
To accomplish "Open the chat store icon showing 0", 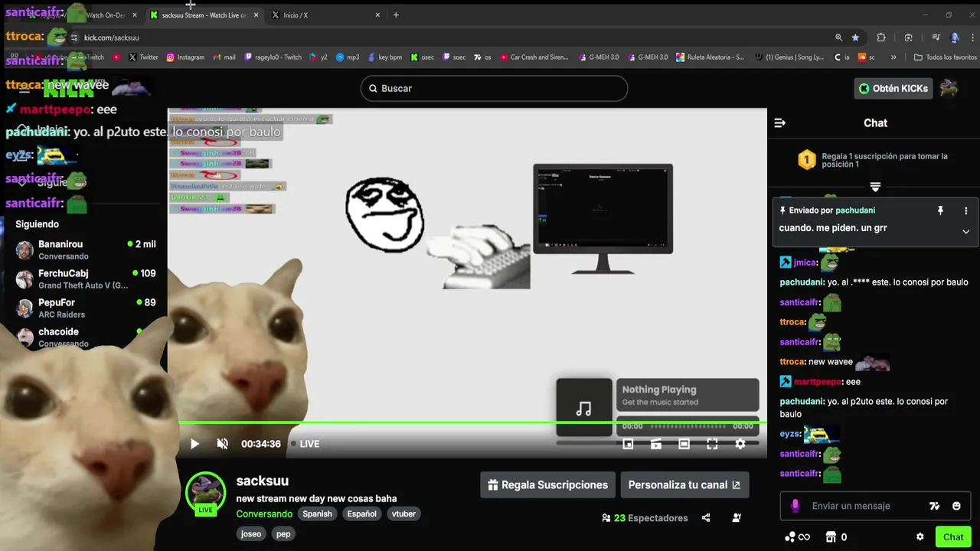I will coord(836,537).
